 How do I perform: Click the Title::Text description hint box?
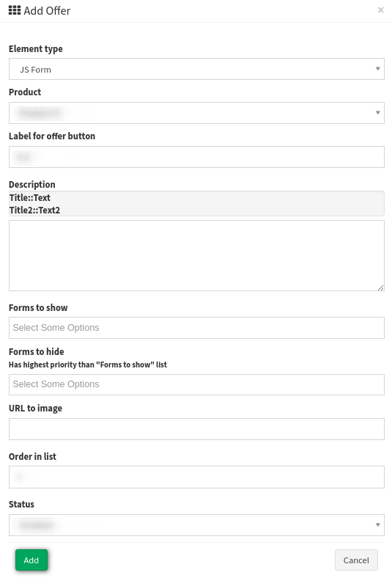[x=196, y=204]
